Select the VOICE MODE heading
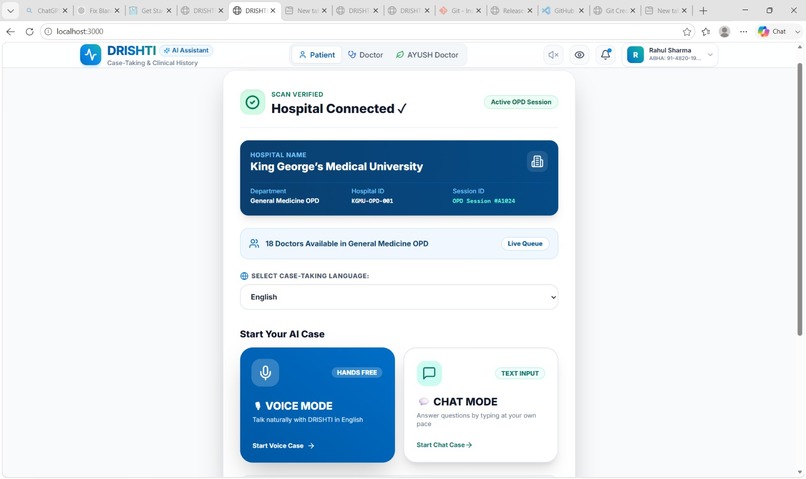The height and width of the screenshot is (479, 806). click(x=299, y=406)
